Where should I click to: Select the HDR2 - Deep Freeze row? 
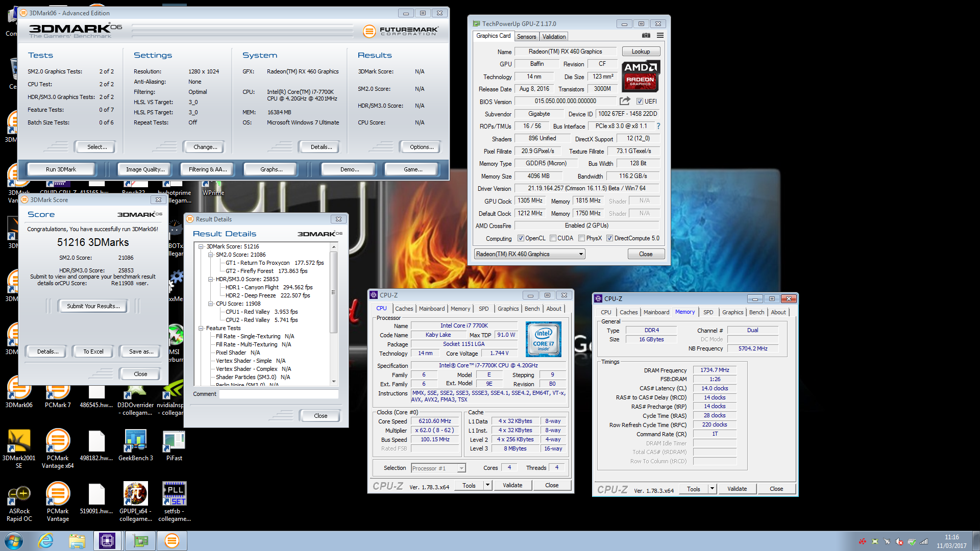[267, 295]
